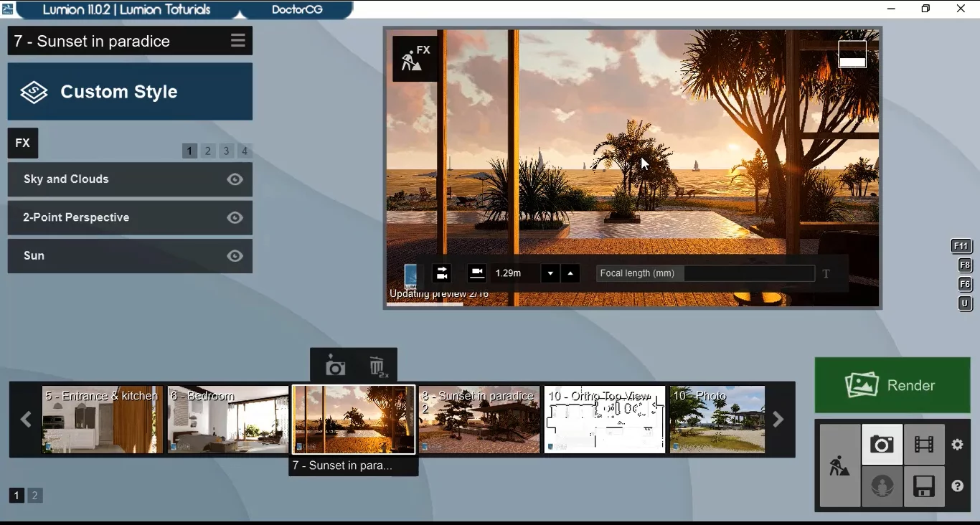
Task: Decrease camera height with down arrow
Action: click(550, 273)
